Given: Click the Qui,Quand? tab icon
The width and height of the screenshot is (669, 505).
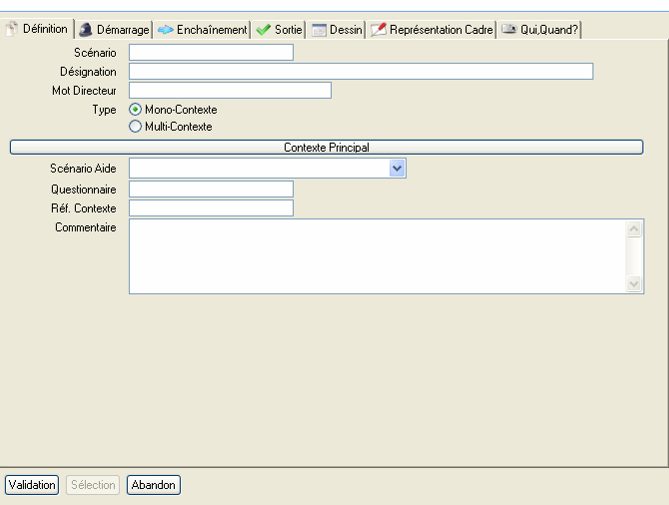Looking at the screenshot, I should pyautogui.click(x=509, y=30).
